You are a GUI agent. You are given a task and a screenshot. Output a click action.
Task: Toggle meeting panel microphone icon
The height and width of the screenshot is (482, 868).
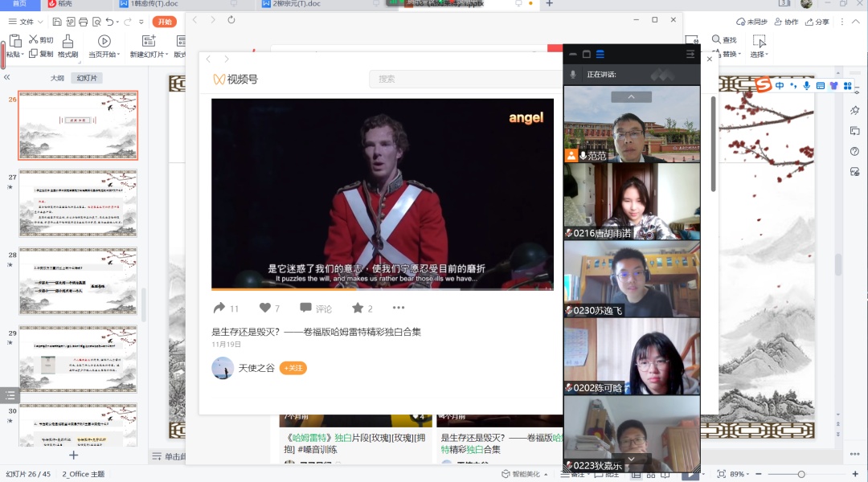coord(573,74)
